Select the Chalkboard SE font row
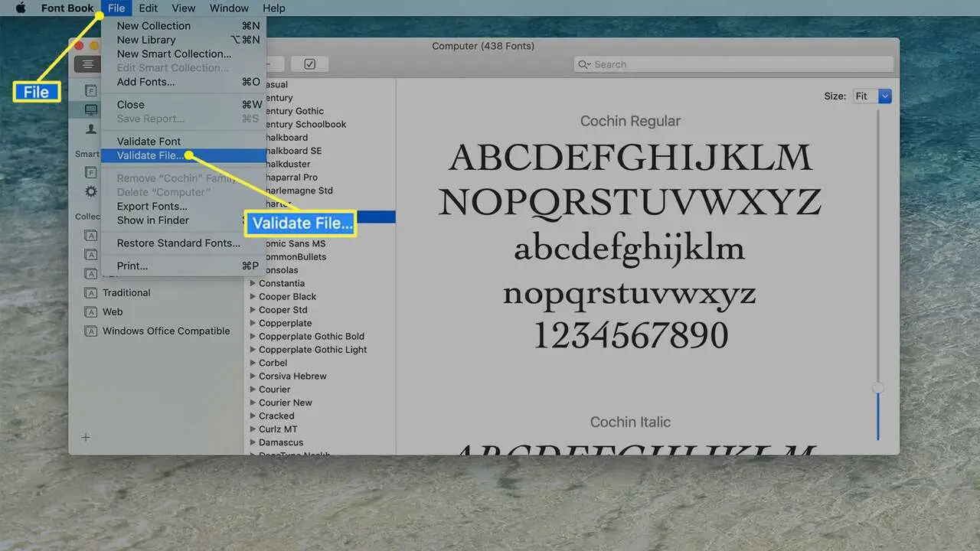Image resolution: width=980 pixels, height=551 pixels. point(320,151)
